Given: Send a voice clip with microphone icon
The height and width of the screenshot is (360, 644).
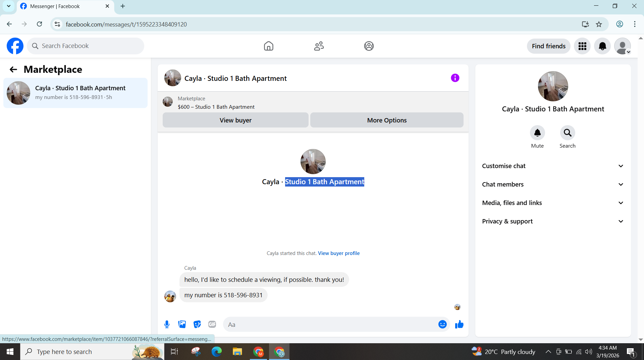Looking at the screenshot, I should (167, 324).
